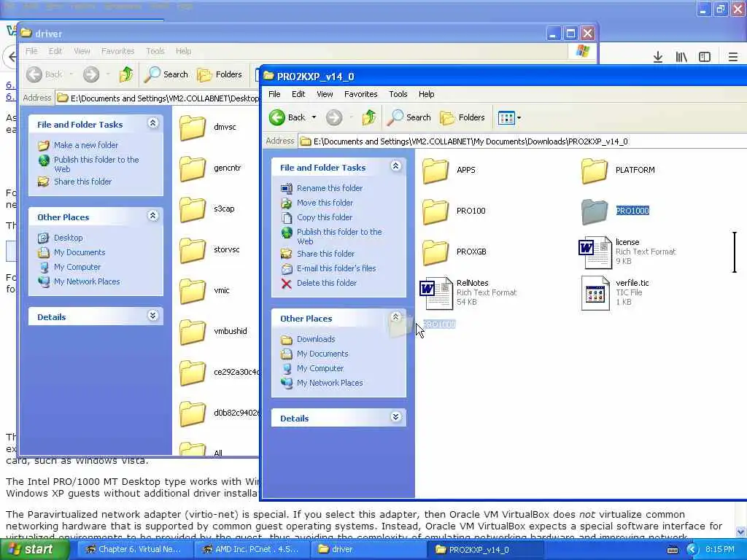The width and height of the screenshot is (747, 560).
Task: Open Back history dropdown arrow in PRO2KXP window
Action: pos(314,117)
